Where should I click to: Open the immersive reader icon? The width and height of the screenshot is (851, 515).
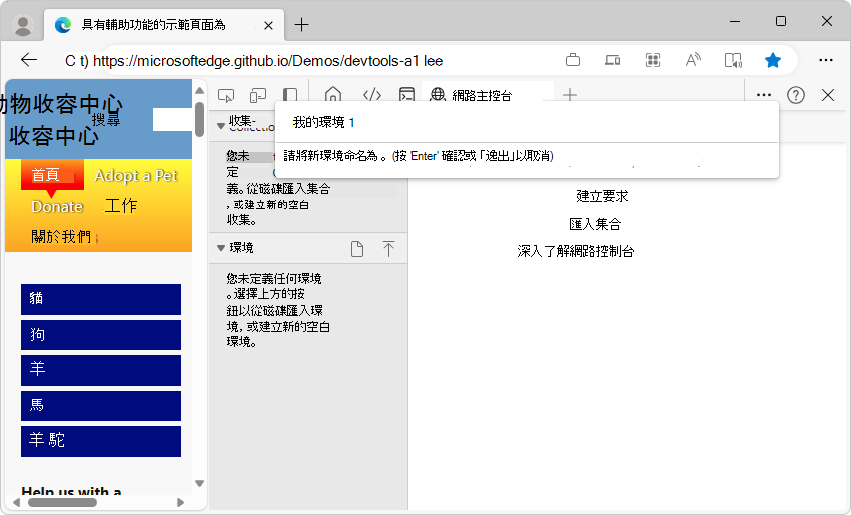733,60
